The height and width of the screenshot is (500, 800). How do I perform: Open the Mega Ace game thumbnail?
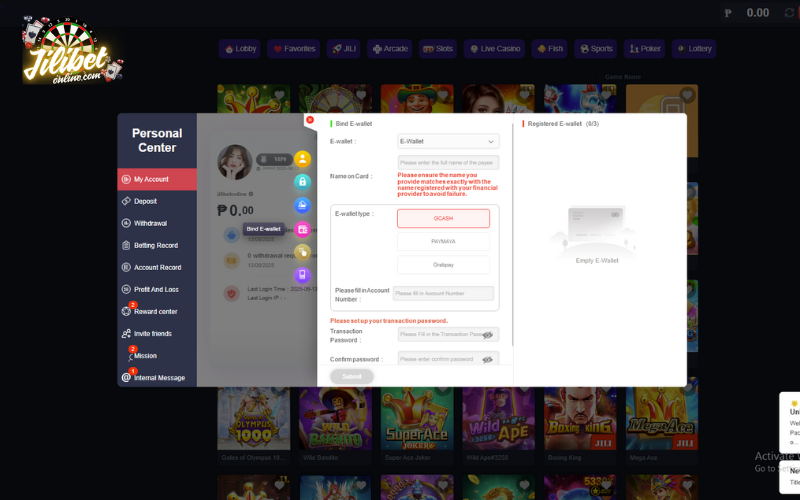(x=662, y=418)
